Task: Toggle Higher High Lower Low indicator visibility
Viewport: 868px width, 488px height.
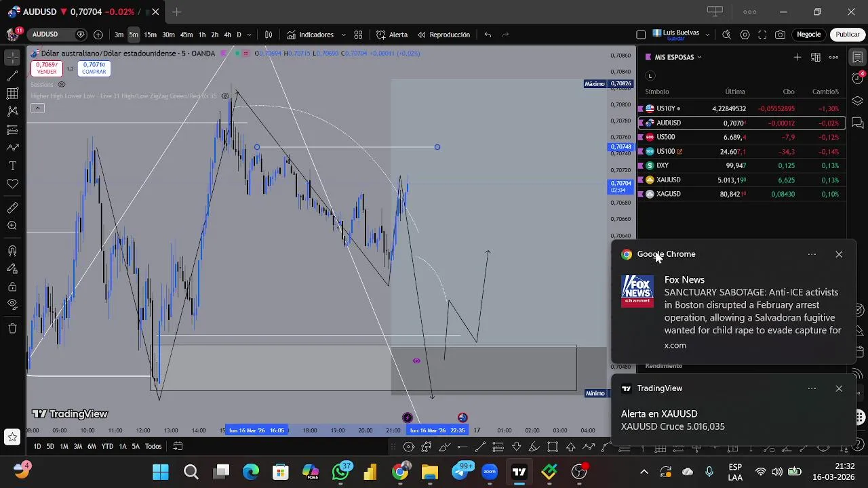Action: click(225, 96)
